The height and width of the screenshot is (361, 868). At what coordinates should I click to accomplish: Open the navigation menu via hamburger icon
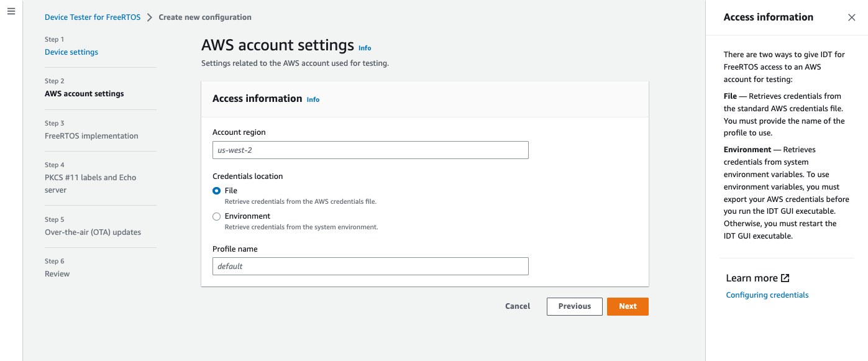pos(11,11)
